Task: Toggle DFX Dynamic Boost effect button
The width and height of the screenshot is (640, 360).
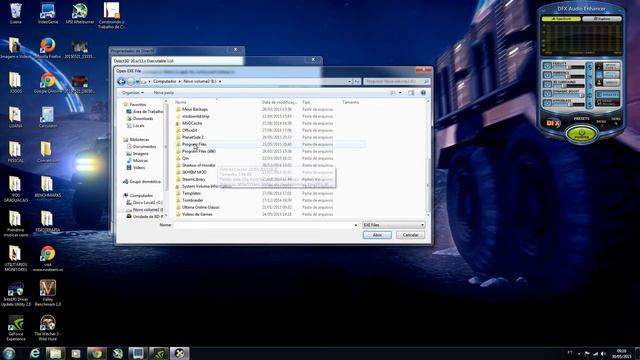Action: (x=547, y=93)
